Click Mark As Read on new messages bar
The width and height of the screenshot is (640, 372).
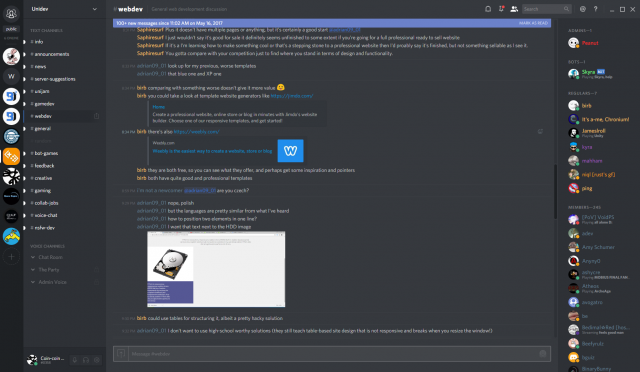click(533, 23)
